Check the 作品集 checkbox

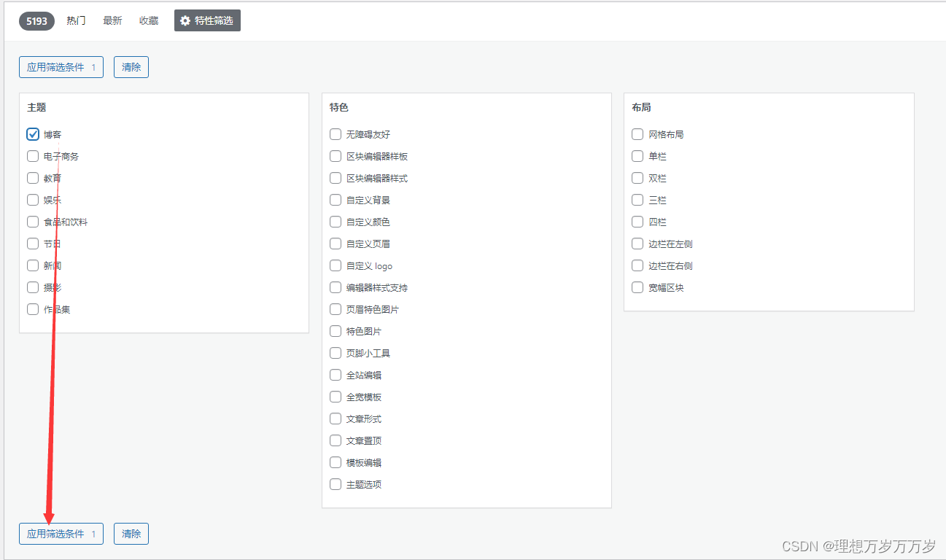(x=33, y=309)
